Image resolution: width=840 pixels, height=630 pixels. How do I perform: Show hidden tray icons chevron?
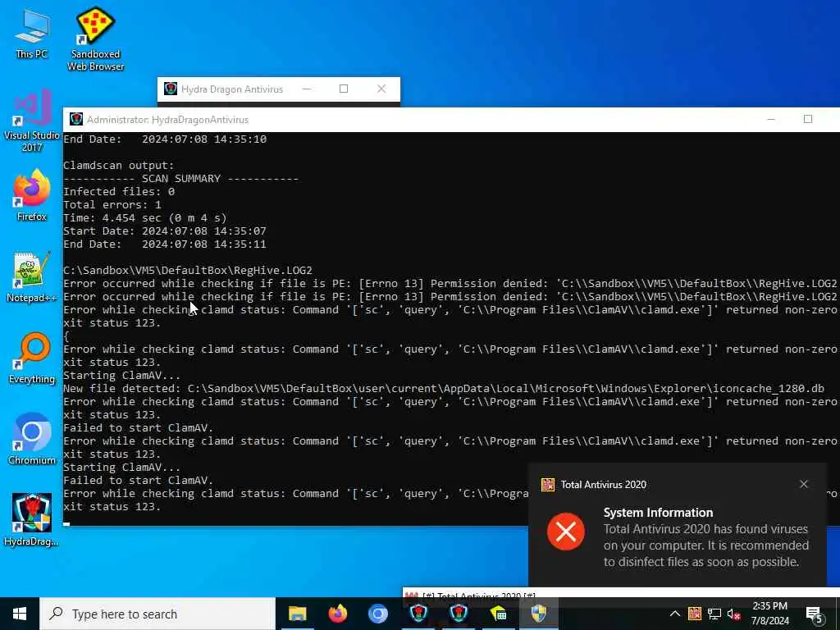(x=675, y=614)
